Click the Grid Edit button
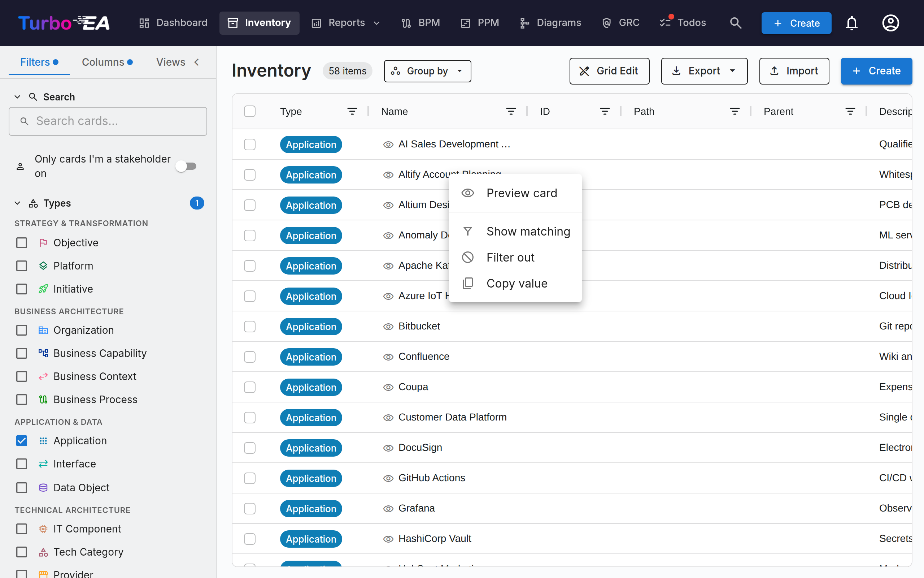This screenshot has height=578, width=924. (609, 71)
